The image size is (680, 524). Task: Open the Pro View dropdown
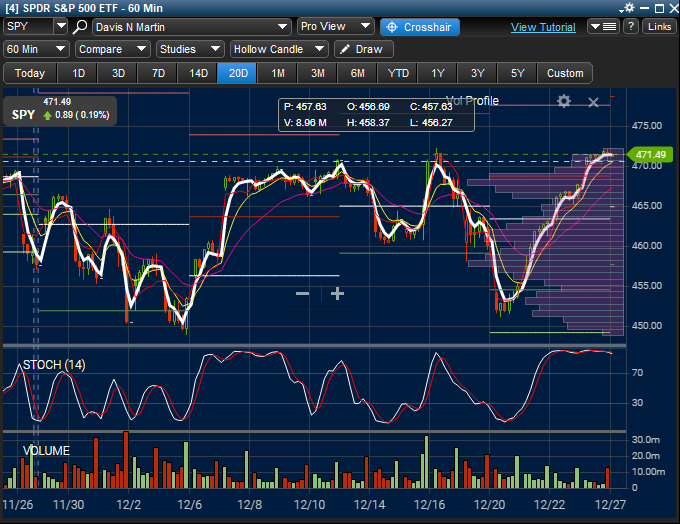(335, 26)
